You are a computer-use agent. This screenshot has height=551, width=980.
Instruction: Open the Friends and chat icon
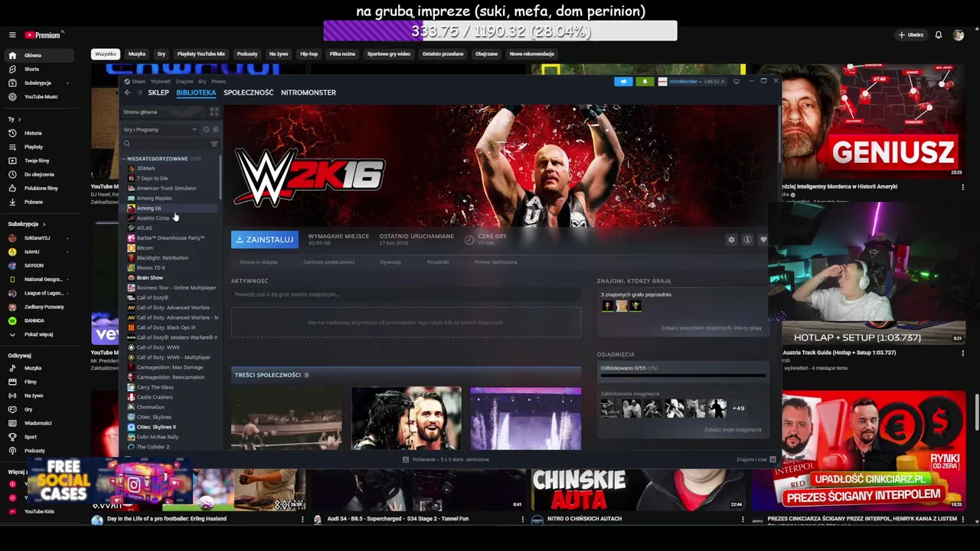point(773,459)
